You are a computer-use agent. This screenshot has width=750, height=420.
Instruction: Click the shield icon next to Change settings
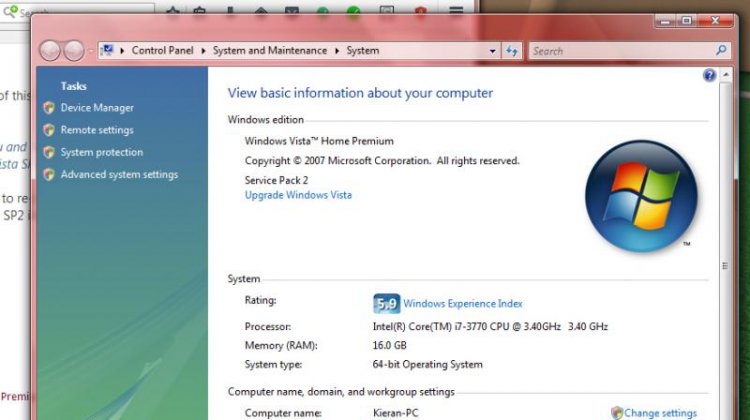(x=617, y=413)
